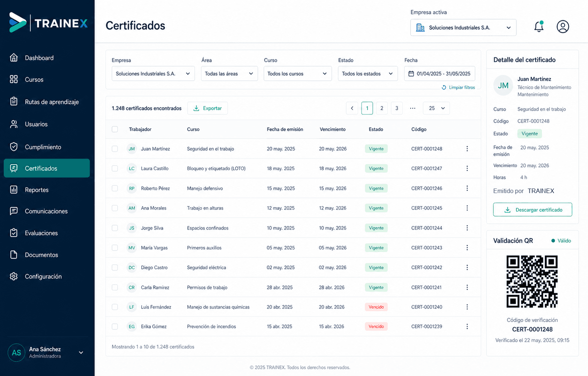Click the RP avatar in table
The width and height of the screenshot is (588, 376).
point(132,188)
